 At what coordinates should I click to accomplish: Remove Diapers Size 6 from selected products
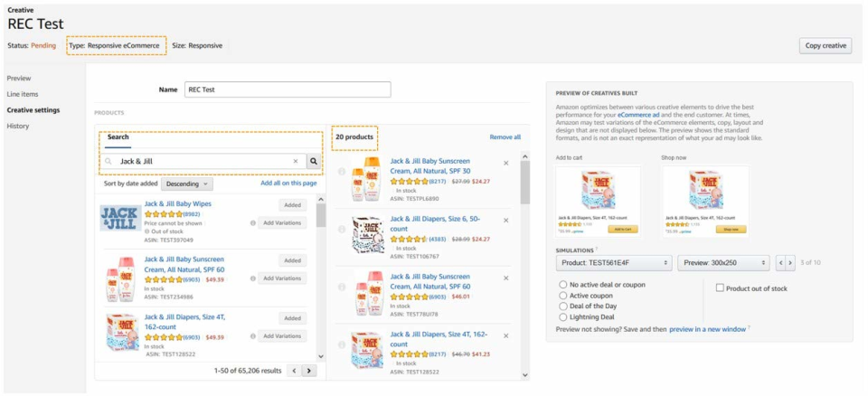click(505, 220)
